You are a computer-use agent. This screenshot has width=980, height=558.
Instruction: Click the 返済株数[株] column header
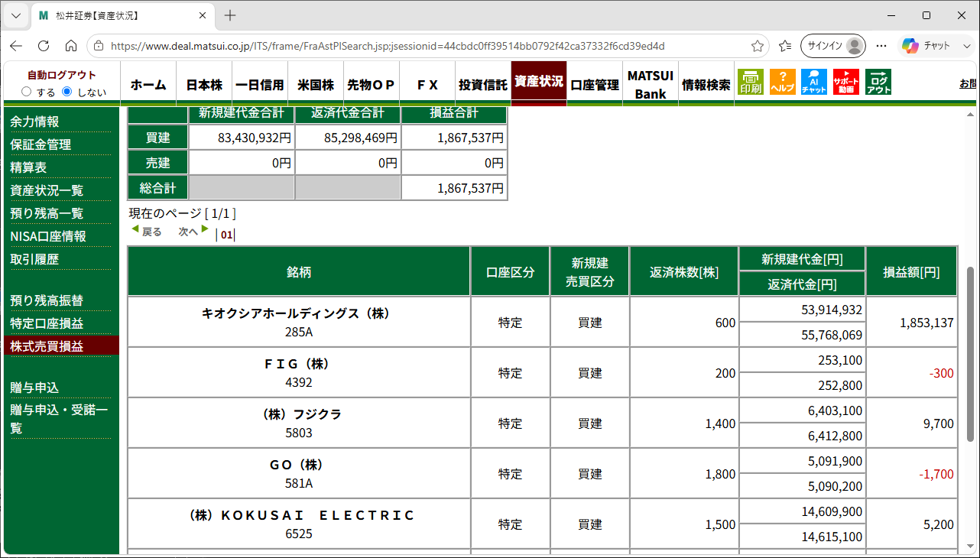(684, 271)
